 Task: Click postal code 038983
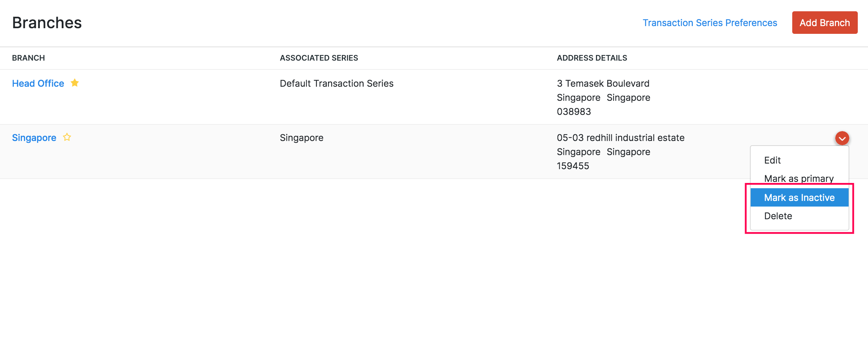573,112
